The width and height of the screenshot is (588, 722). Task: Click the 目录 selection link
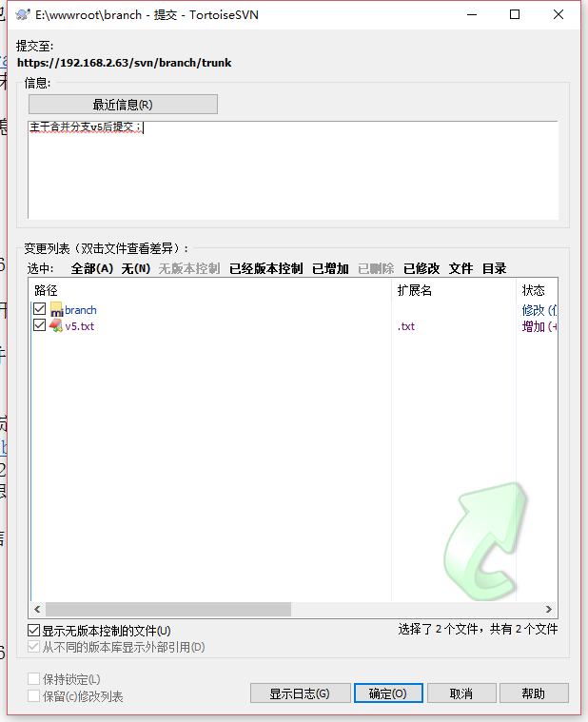pos(495,268)
